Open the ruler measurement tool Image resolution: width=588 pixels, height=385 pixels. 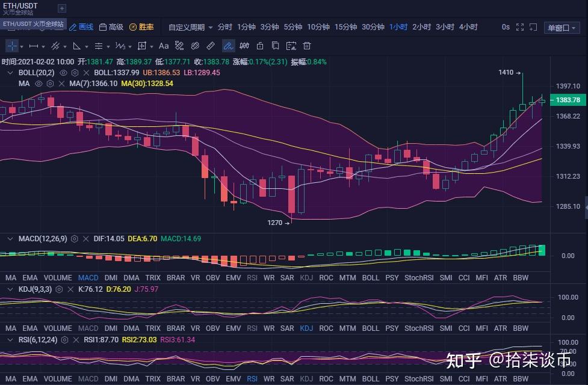[211, 46]
